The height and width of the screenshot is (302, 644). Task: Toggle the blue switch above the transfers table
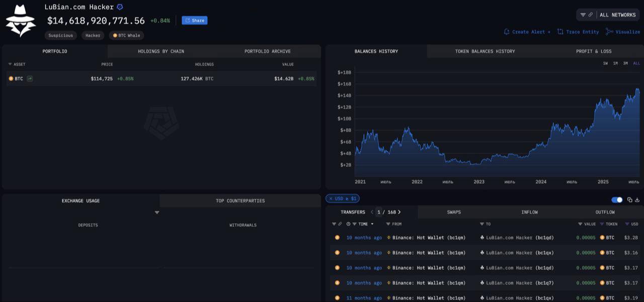click(617, 200)
